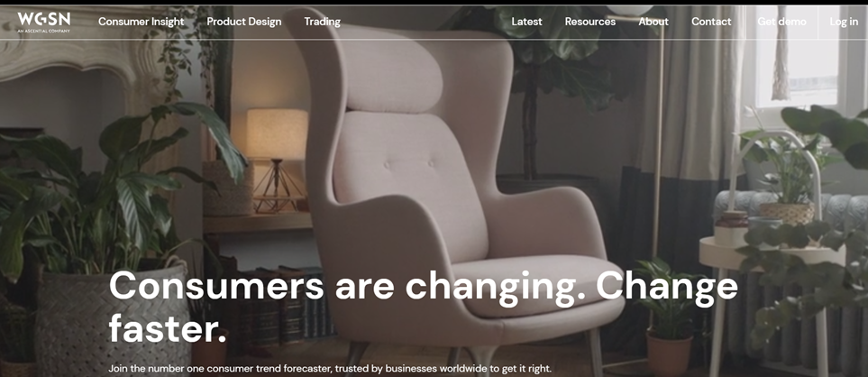868x377 pixels.
Task: Open the Resources navigation item
Action: click(x=590, y=22)
